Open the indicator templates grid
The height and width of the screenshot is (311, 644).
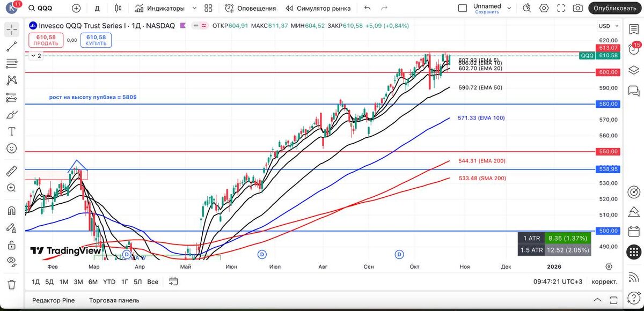tap(208, 8)
